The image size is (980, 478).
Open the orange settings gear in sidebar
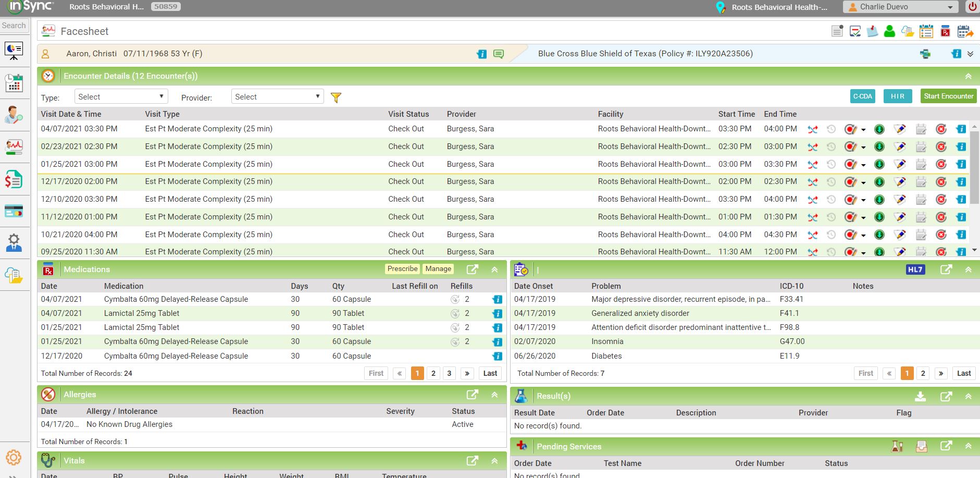click(14, 458)
